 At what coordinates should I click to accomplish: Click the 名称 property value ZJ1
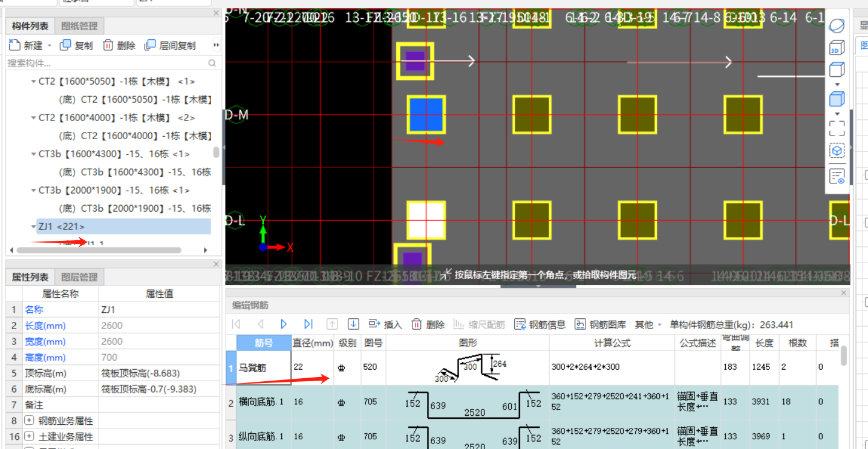159,309
